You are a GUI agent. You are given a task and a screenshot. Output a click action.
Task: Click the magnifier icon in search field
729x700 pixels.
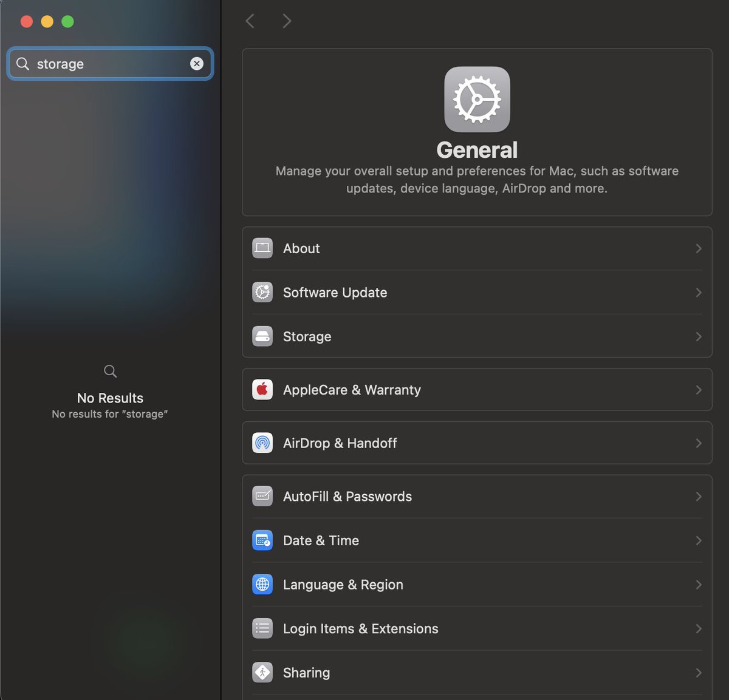pyautogui.click(x=22, y=64)
